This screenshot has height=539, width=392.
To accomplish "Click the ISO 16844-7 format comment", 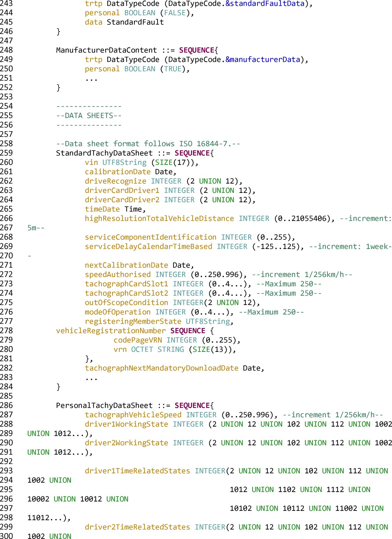I will coord(148,144).
